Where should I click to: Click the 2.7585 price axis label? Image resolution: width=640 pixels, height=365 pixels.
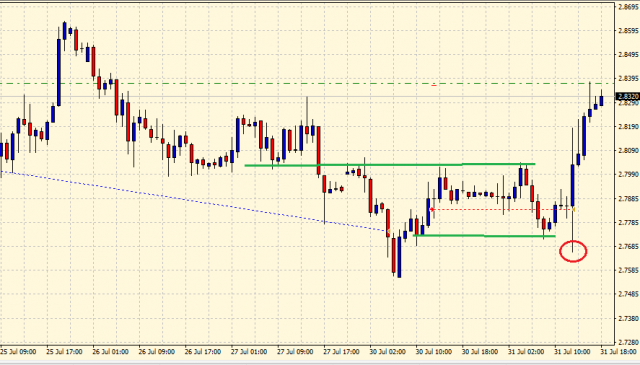point(629,270)
